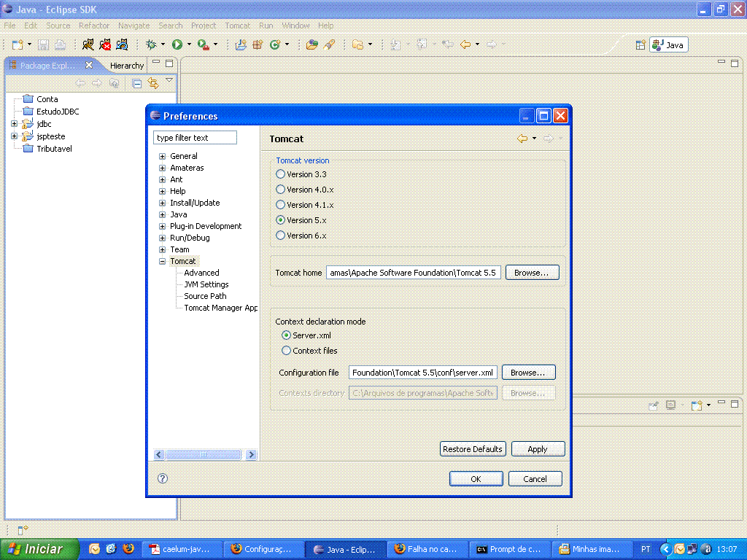Click the type filter text field
This screenshot has height=560, width=747.
[x=195, y=138]
